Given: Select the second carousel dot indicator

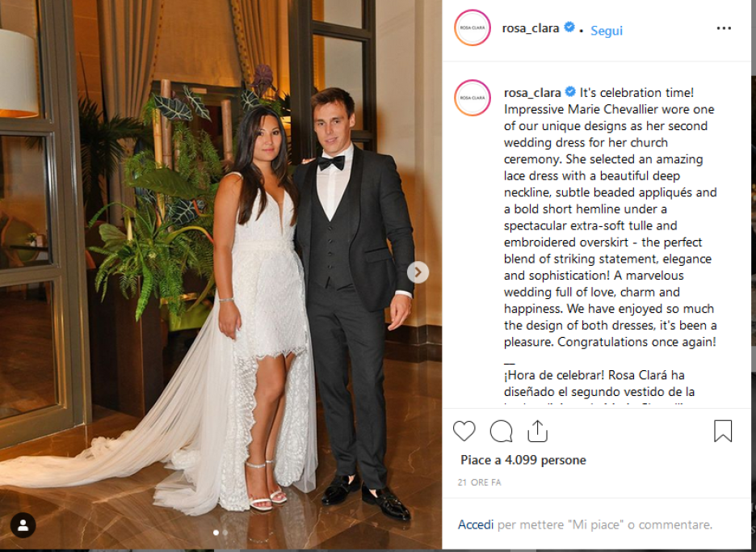Looking at the screenshot, I should [225, 533].
